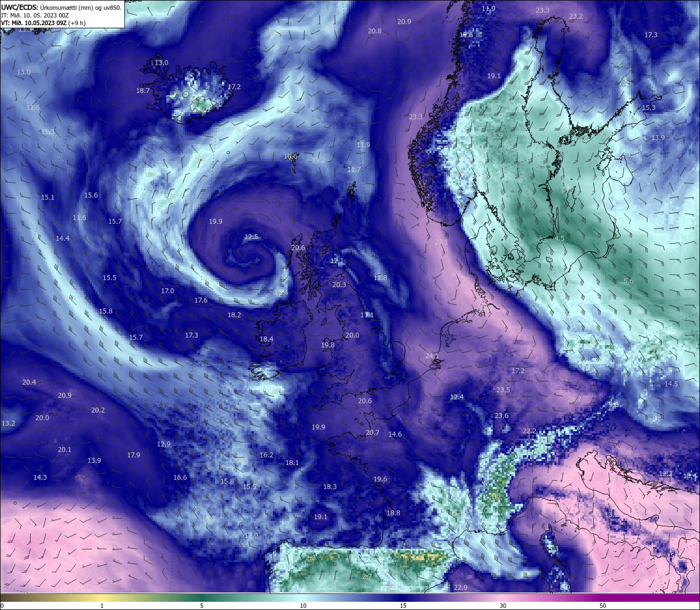The width and height of the screenshot is (700, 610).
Task: Click the 20.4 value at the left side
Action: pyautogui.click(x=29, y=382)
